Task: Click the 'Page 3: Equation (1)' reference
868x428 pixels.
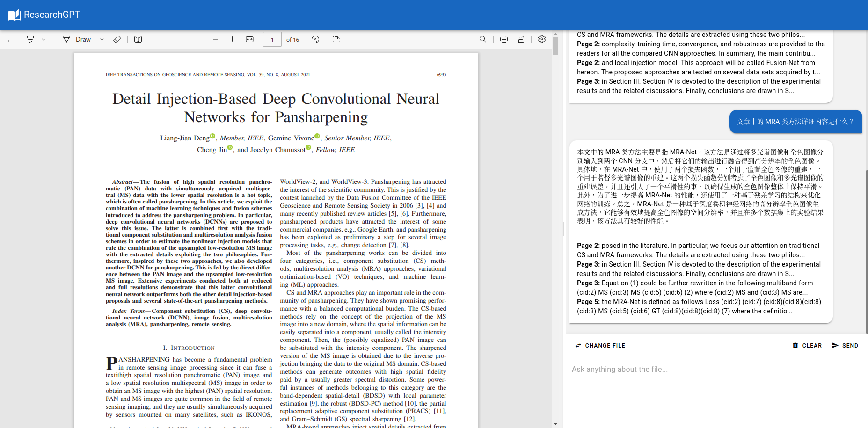Action: point(695,288)
